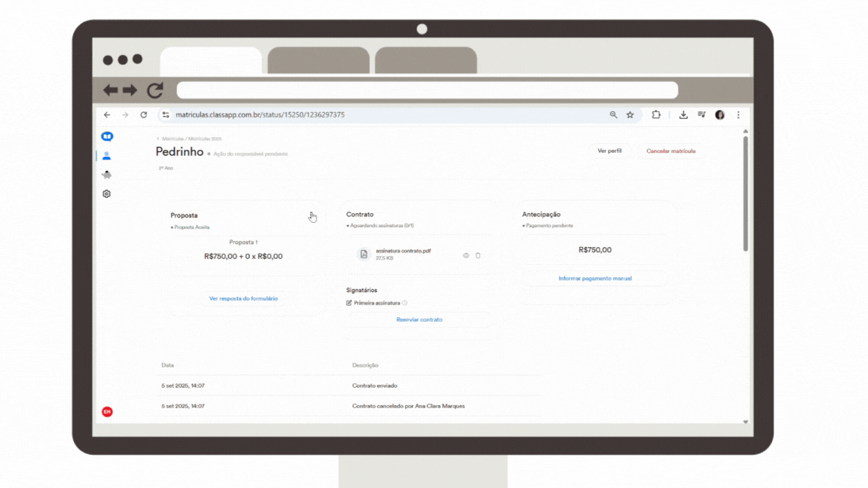Preview contract with the eye icon
Image resolution: width=868 pixels, height=488 pixels.
point(466,255)
